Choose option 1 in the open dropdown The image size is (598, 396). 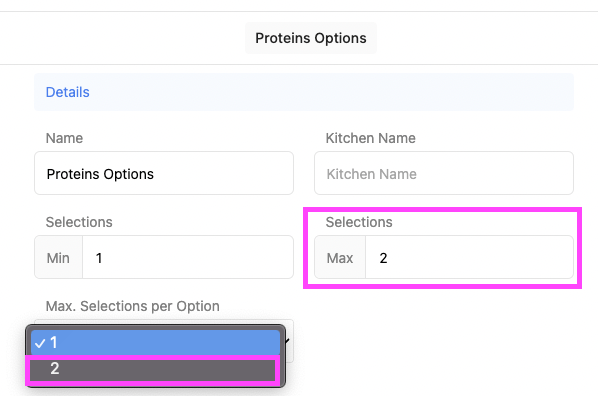[x=155, y=342]
